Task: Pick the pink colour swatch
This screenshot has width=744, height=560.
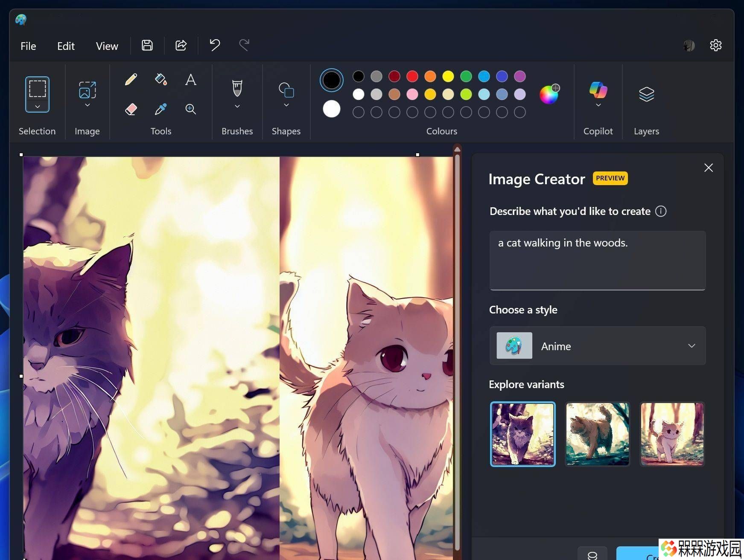Action: pos(412,94)
